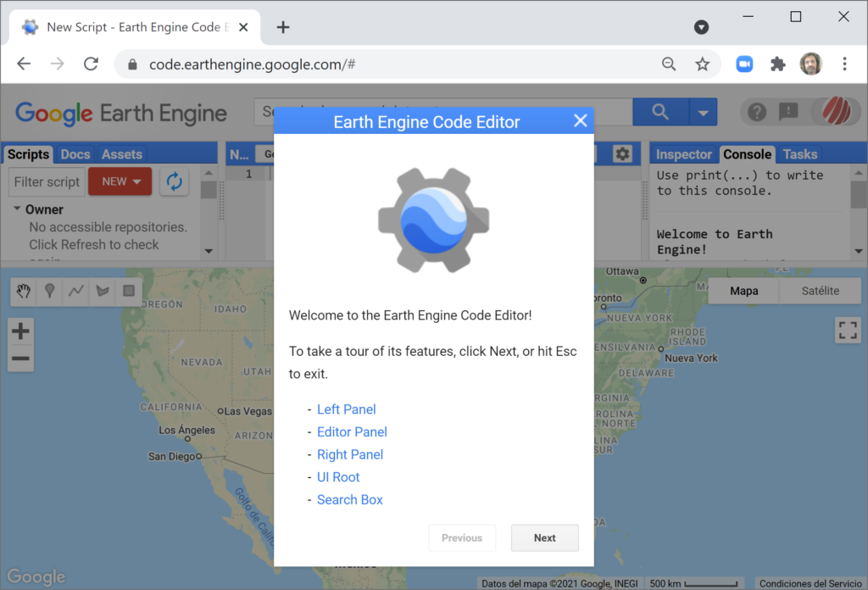This screenshot has height=590, width=868.
Task: Switch map to Mapa view
Action: pyautogui.click(x=744, y=291)
